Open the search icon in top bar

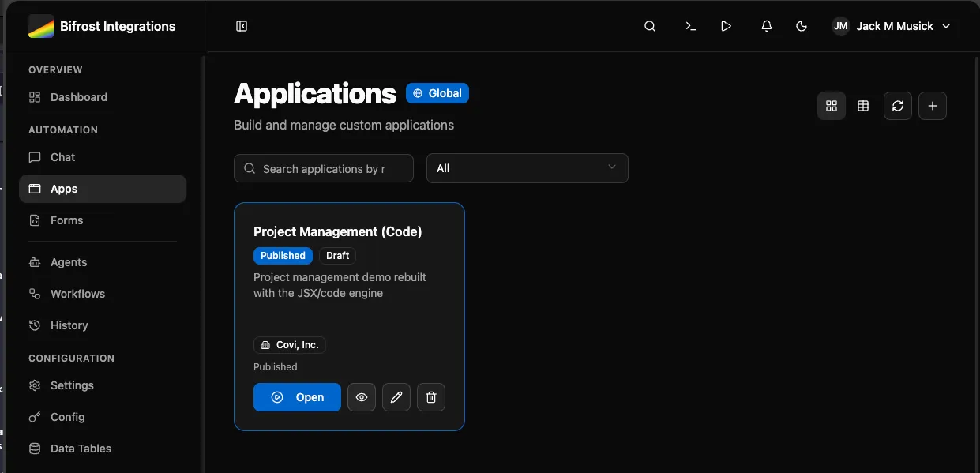pos(650,26)
